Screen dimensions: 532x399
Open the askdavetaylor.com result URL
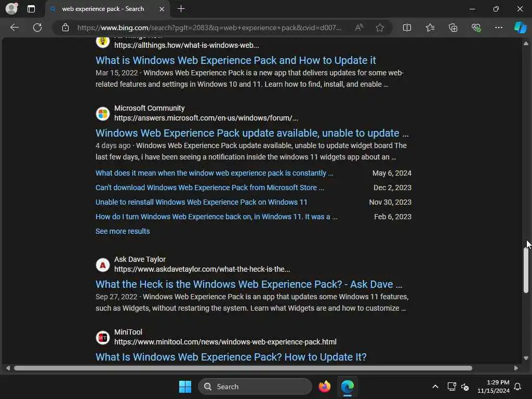pyautogui.click(x=202, y=270)
